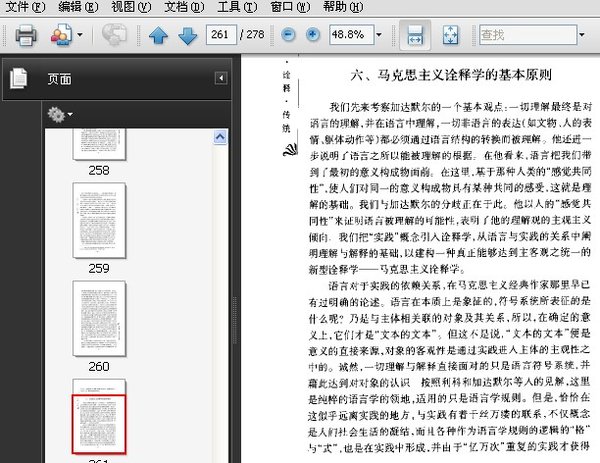Collapse the pages panel with arrow button
Viewport: 600px width, 463px height.
coord(221,78)
